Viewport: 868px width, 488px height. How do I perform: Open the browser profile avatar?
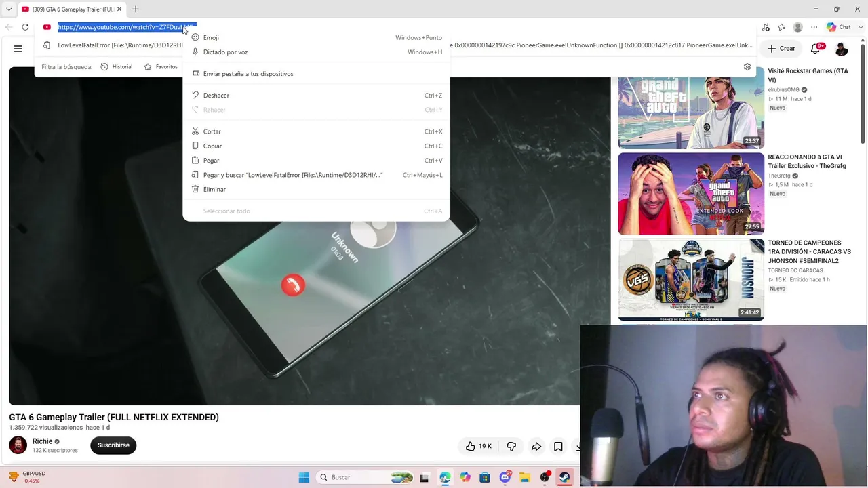coord(798,27)
